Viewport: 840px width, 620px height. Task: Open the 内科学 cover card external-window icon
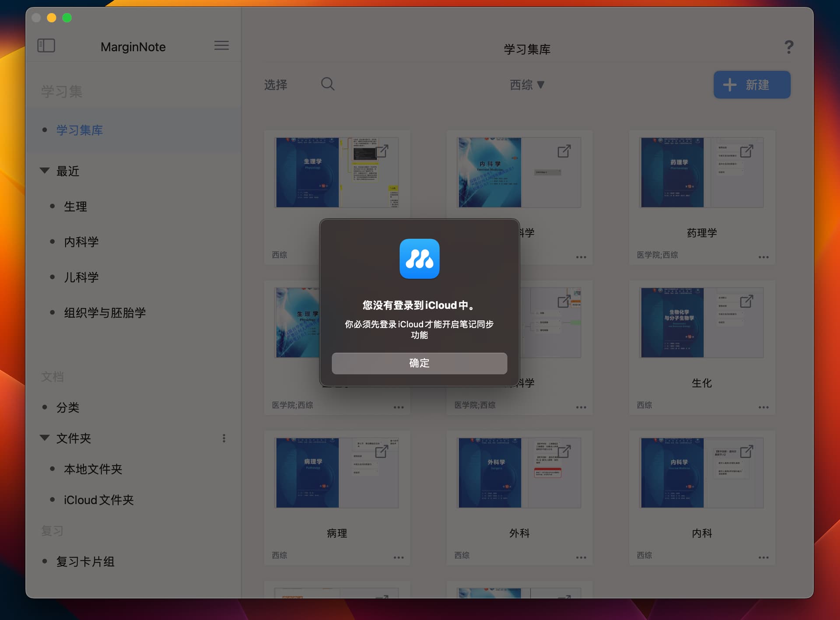tap(564, 151)
